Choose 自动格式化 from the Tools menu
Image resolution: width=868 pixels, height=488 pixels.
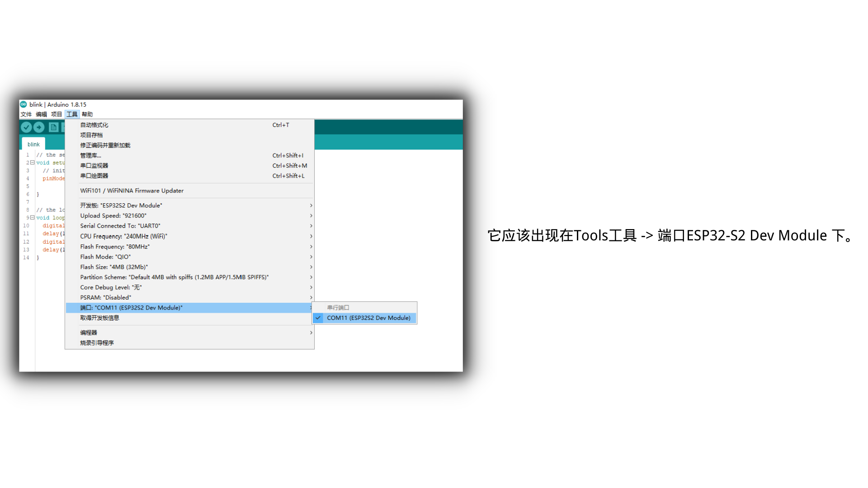pyautogui.click(x=189, y=125)
